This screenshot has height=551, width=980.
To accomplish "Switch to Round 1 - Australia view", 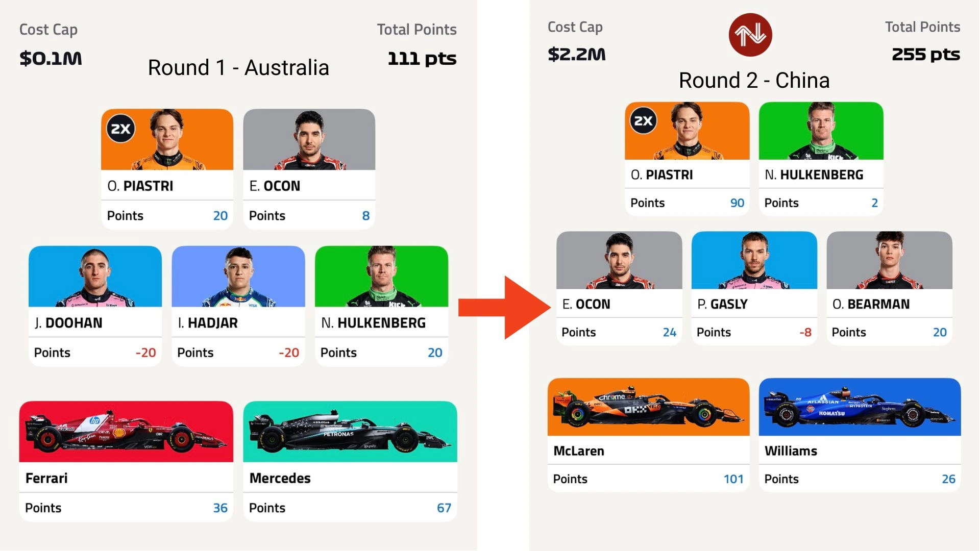I will 238,67.
